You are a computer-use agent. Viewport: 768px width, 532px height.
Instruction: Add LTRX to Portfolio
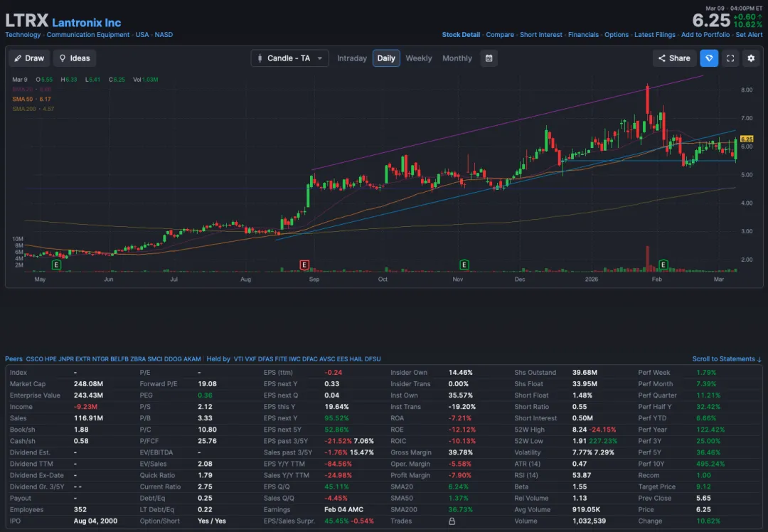pyautogui.click(x=705, y=35)
